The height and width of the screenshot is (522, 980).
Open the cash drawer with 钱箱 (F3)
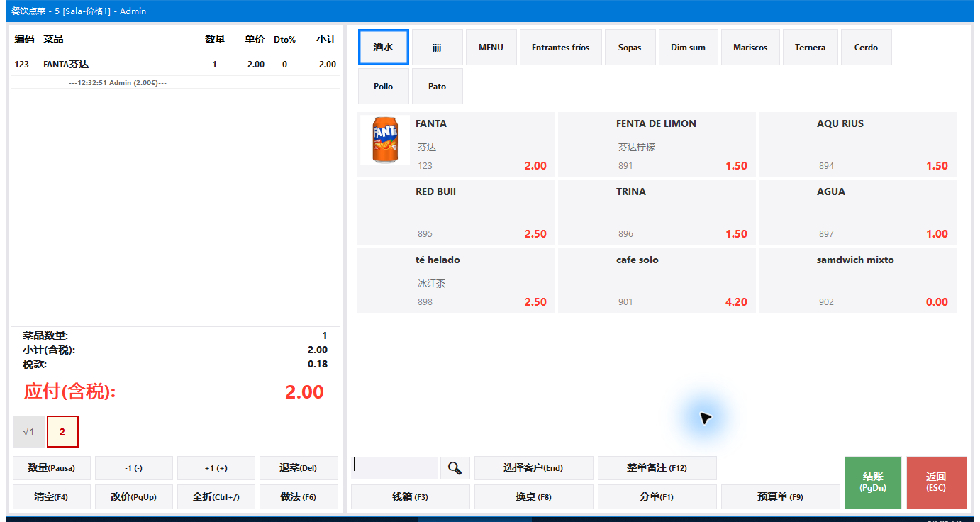point(411,497)
